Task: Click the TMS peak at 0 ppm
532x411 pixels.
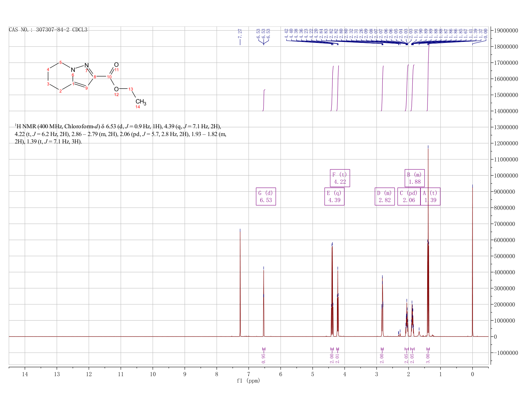Action: 472,261
